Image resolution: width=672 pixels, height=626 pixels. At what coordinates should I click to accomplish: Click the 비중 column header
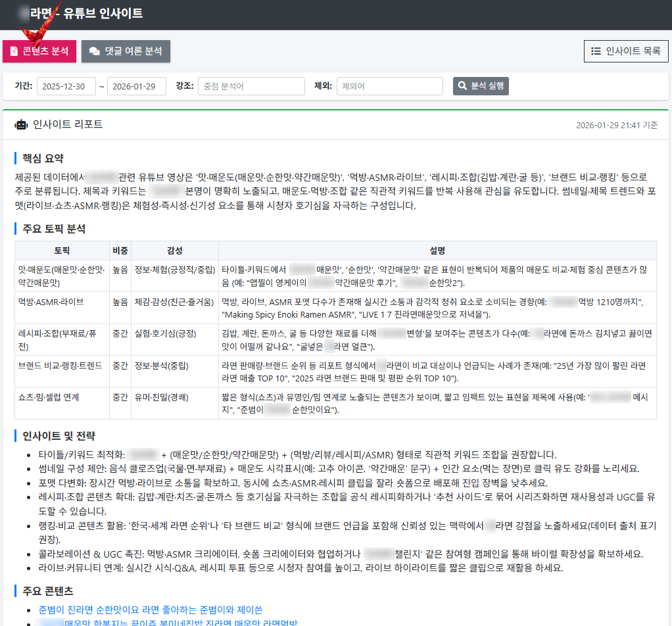[x=120, y=251]
